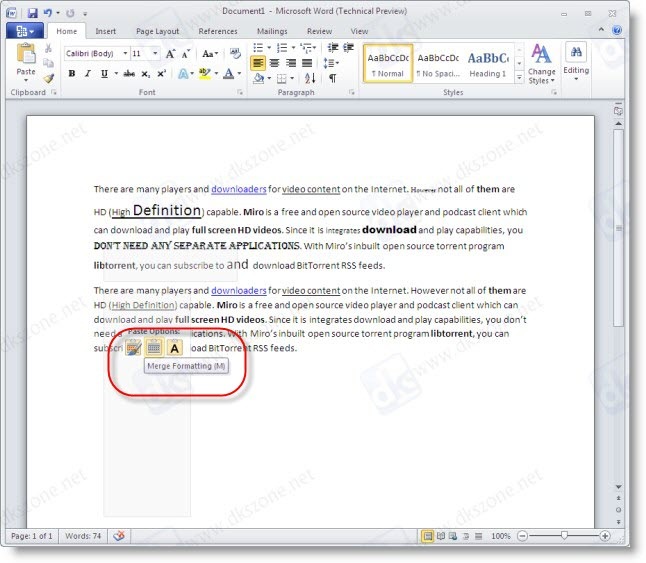Open the References tab
The width and height of the screenshot is (646, 563).
pos(218,31)
